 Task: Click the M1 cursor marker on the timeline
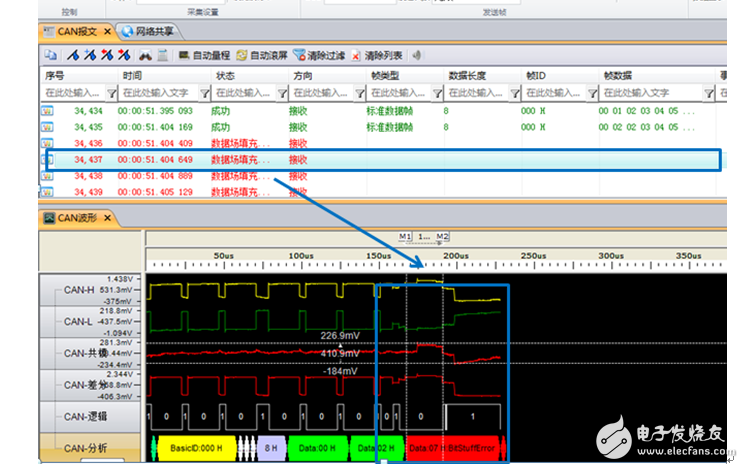[405, 236]
